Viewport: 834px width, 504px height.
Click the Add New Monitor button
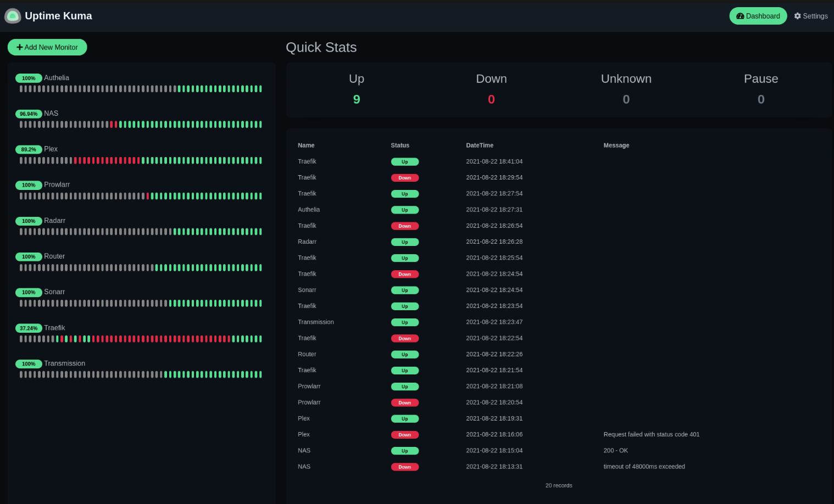click(47, 47)
